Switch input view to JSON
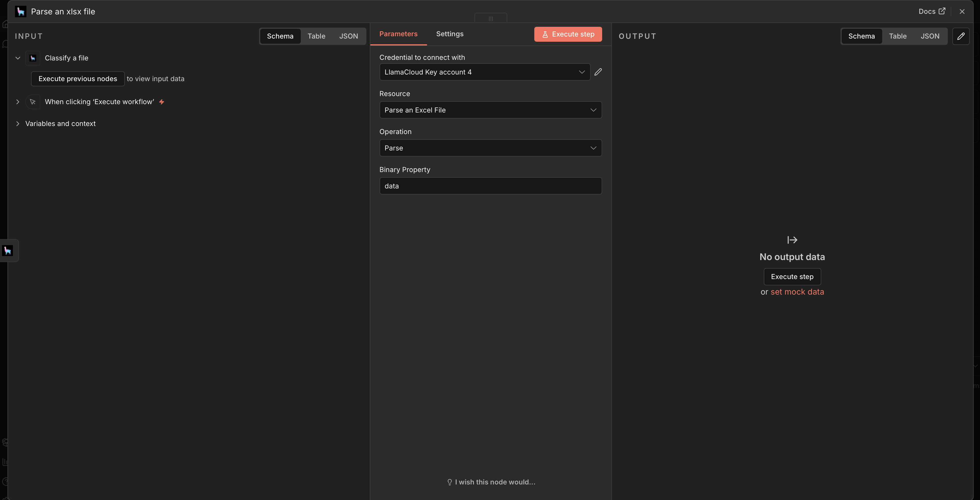 coord(349,36)
